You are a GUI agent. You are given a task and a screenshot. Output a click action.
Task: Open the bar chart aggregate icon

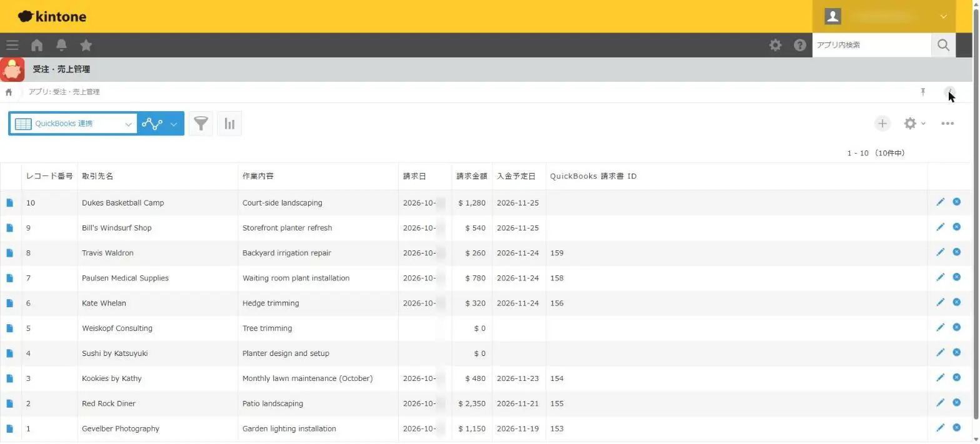click(229, 124)
